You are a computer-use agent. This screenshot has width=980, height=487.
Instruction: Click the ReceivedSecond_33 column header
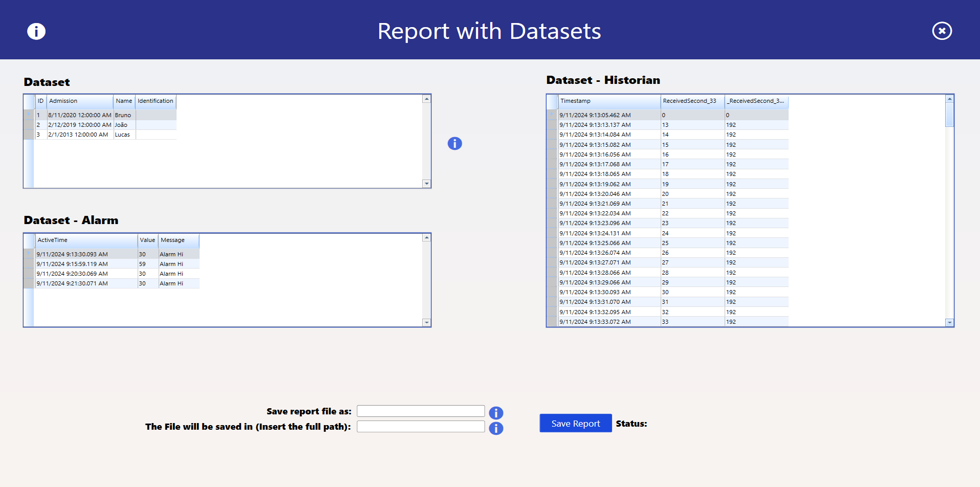(x=692, y=101)
